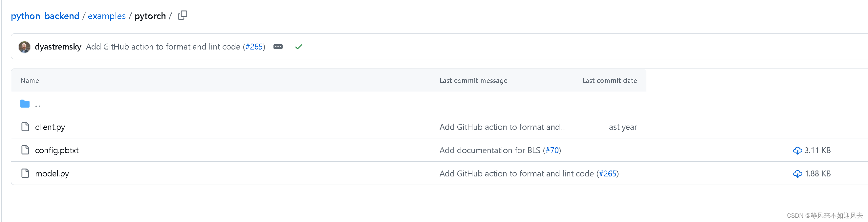Open pull request #265 in header commit
868x222 pixels.
(x=254, y=47)
